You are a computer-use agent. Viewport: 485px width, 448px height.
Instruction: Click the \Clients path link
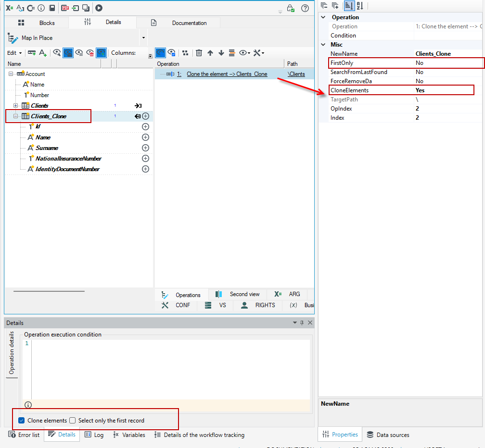coord(296,74)
